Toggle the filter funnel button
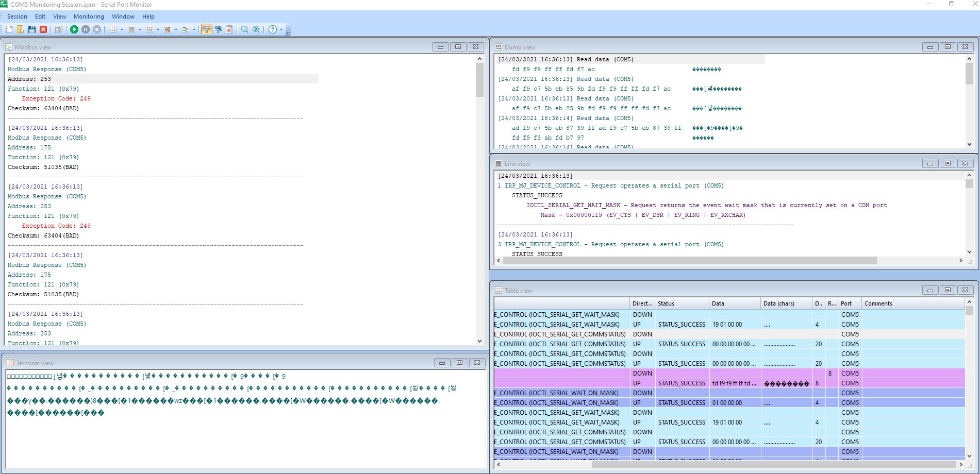Image resolution: width=980 pixels, height=474 pixels. tap(206, 29)
